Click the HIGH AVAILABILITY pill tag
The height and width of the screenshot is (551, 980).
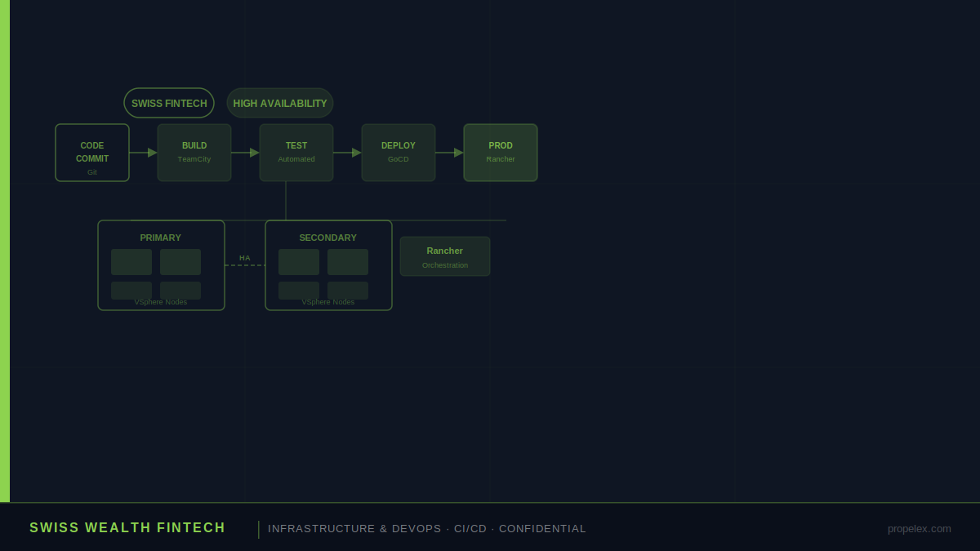pos(280,103)
